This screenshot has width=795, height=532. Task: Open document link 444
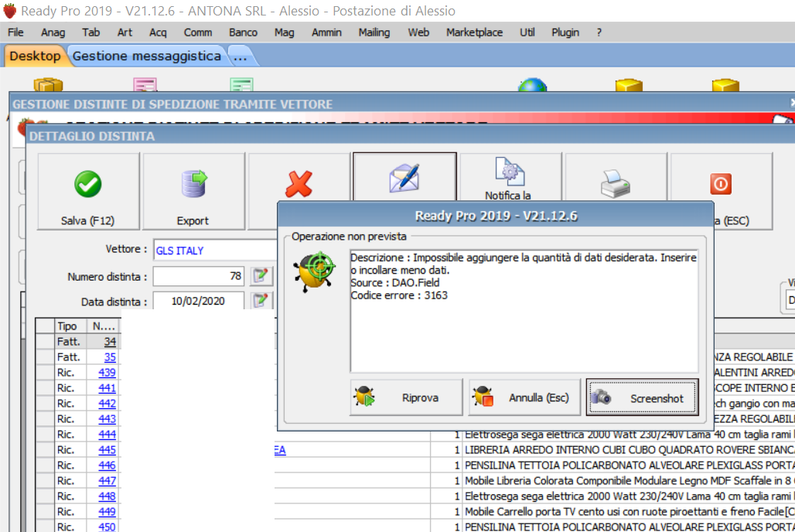coord(107,435)
